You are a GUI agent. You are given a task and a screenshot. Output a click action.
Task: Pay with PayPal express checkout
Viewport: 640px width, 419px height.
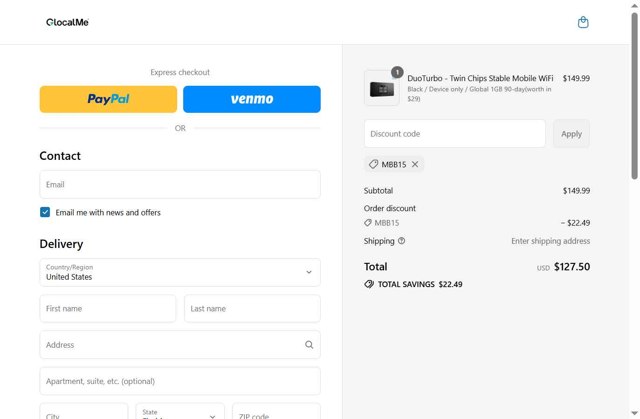108,99
